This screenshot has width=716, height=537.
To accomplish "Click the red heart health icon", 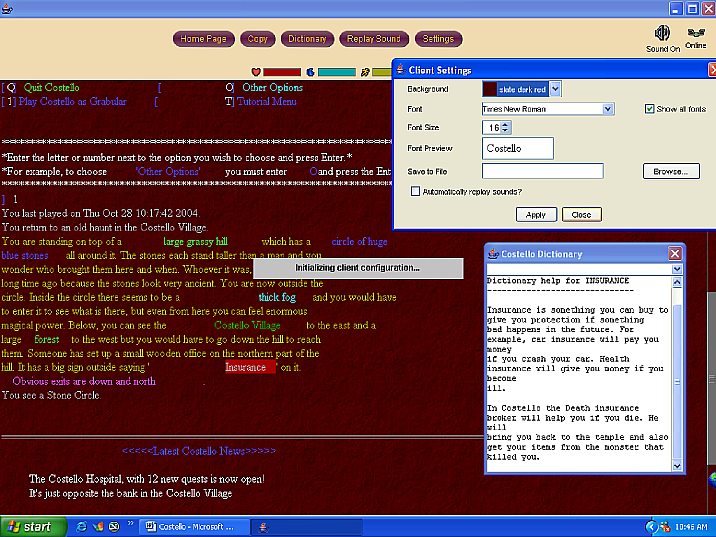I will [256, 72].
